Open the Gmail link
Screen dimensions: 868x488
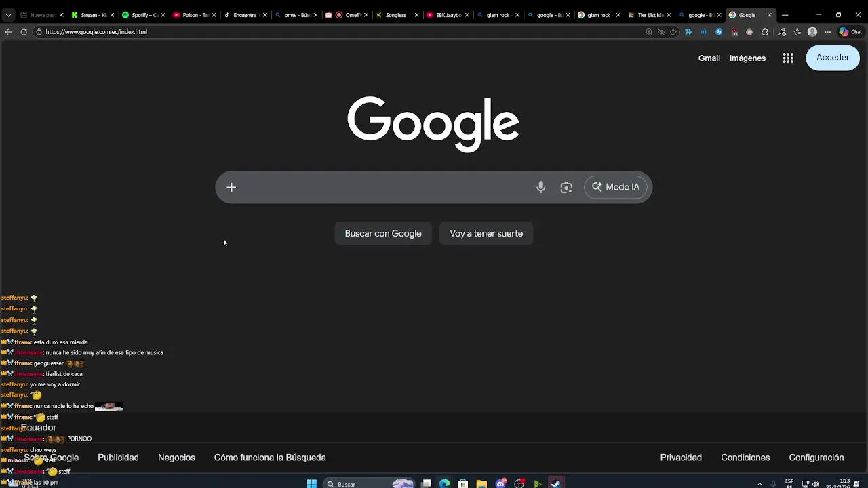[x=709, y=58]
